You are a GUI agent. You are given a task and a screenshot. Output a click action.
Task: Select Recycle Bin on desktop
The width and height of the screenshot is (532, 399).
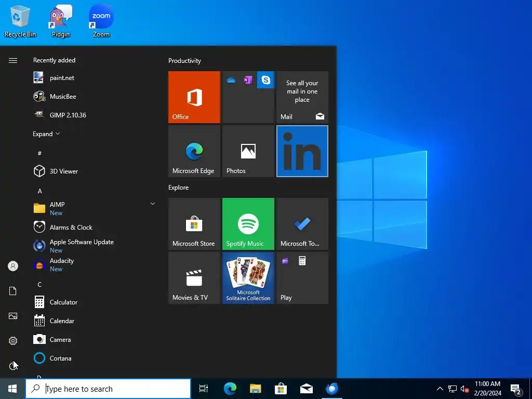(20, 21)
